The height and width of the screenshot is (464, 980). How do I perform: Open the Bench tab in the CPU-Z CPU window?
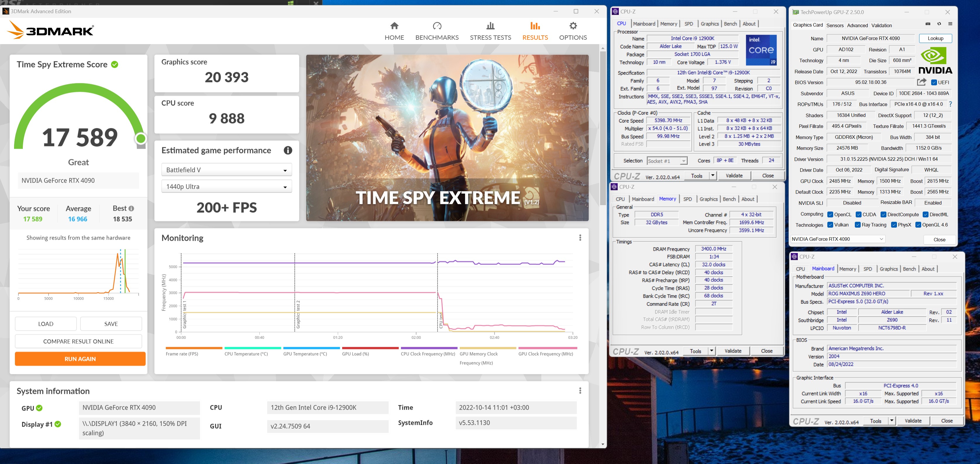[730, 24]
